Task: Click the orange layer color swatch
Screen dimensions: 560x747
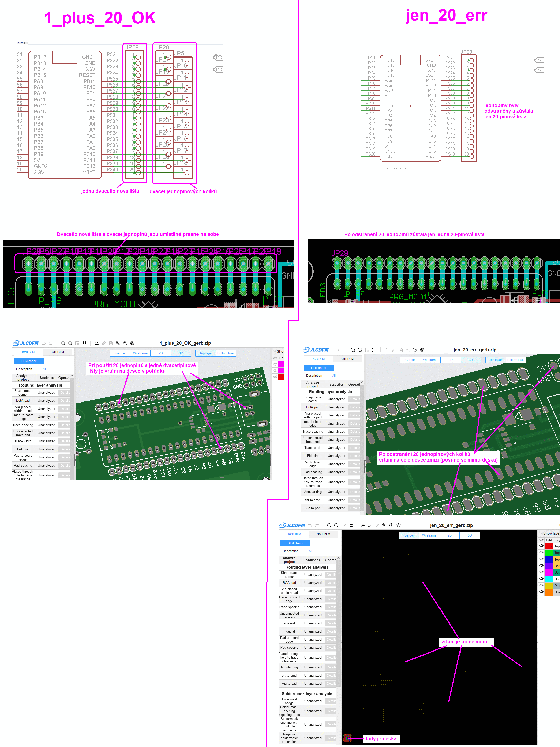Action: pyautogui.click(x=549, y=592)
